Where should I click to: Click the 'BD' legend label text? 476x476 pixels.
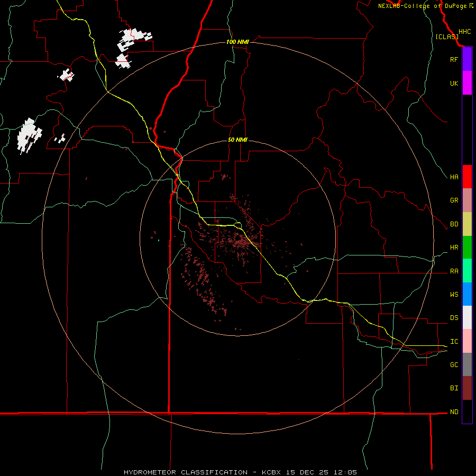[x=454, y=224]
